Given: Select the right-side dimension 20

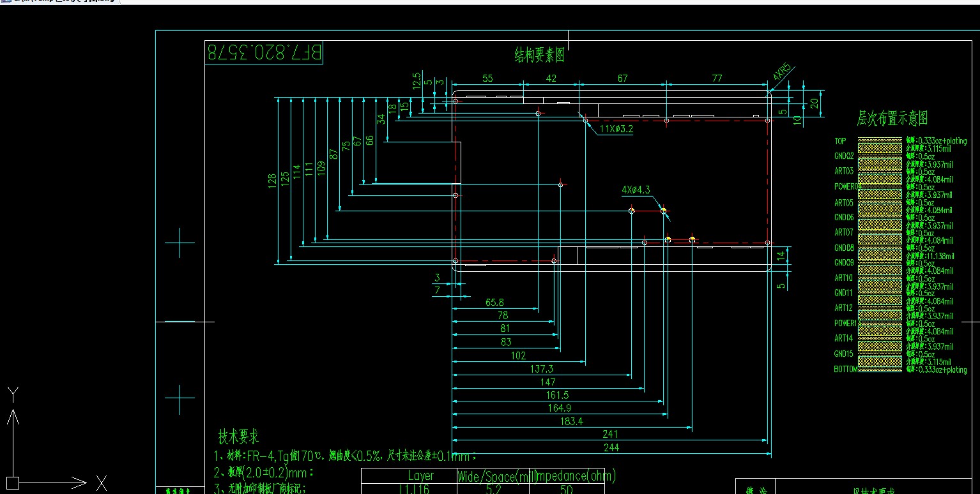Looking at the screenshot, I should (814, 103).
